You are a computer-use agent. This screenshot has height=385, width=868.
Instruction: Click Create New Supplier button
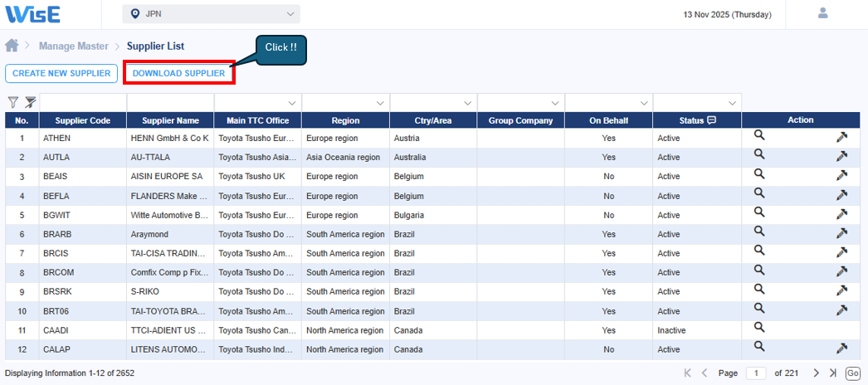[x=61, y=73]
